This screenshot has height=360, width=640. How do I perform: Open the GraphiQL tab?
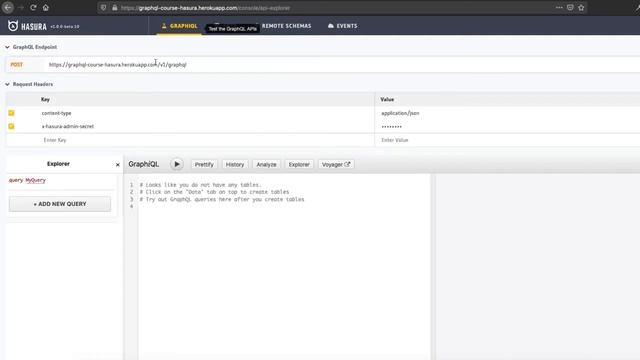click(x=179, y=26)
